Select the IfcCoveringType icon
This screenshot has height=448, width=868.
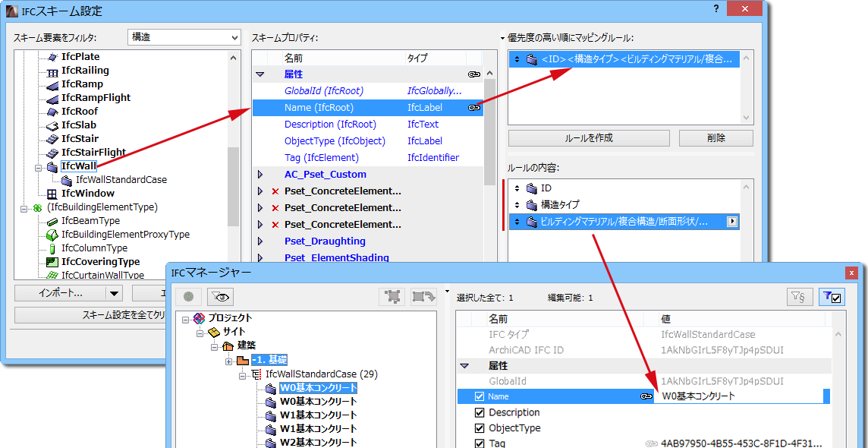(52, 262)
